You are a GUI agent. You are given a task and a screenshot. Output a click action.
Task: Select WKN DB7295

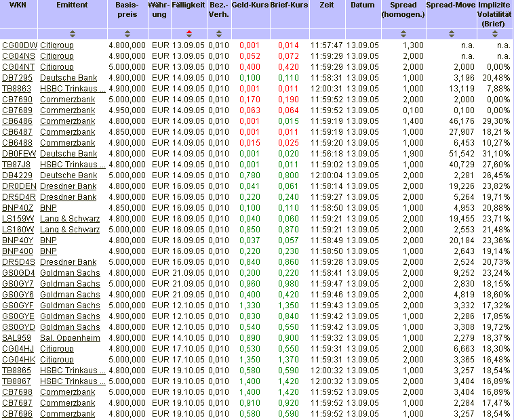point(18,78)
